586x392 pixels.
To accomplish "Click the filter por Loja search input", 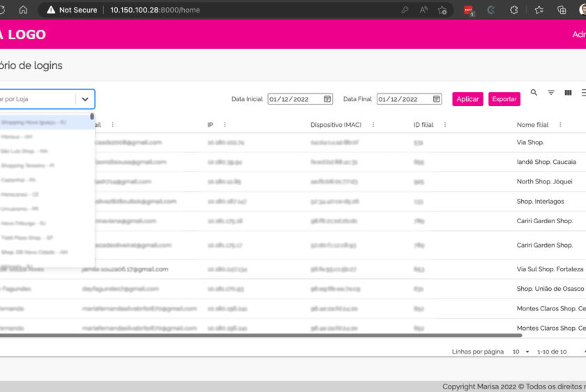I will [38, 99].
